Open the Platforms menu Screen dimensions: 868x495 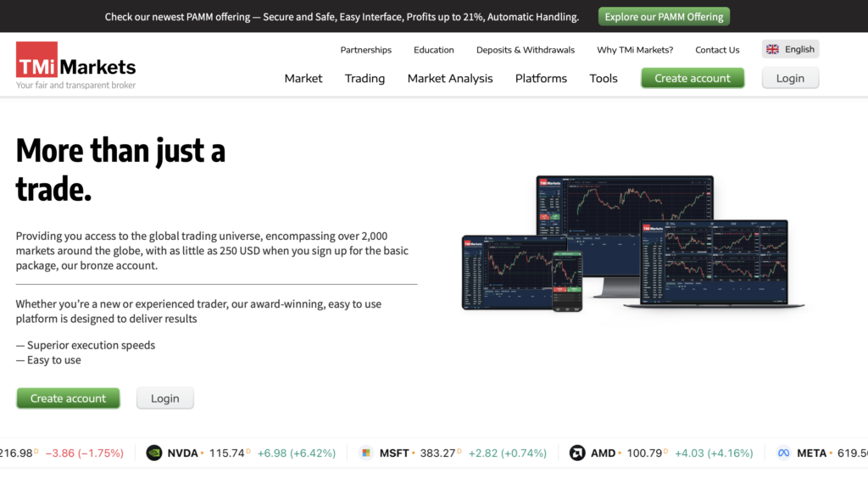(541, 78)
